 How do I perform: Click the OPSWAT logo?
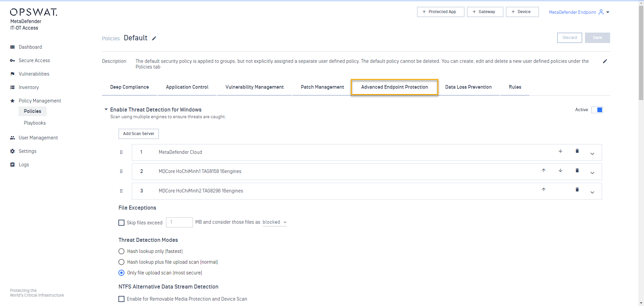coord(34,12)
